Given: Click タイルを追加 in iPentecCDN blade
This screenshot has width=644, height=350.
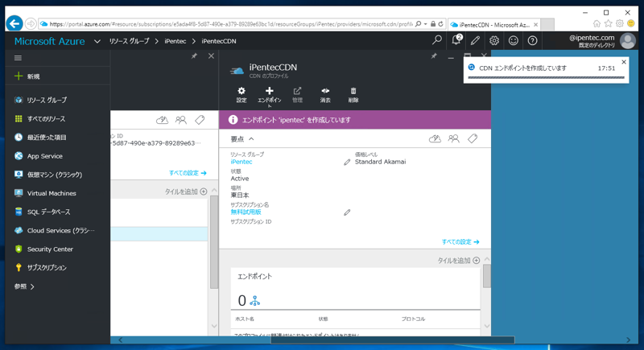Looking at the screenshot, I should 458,261.
